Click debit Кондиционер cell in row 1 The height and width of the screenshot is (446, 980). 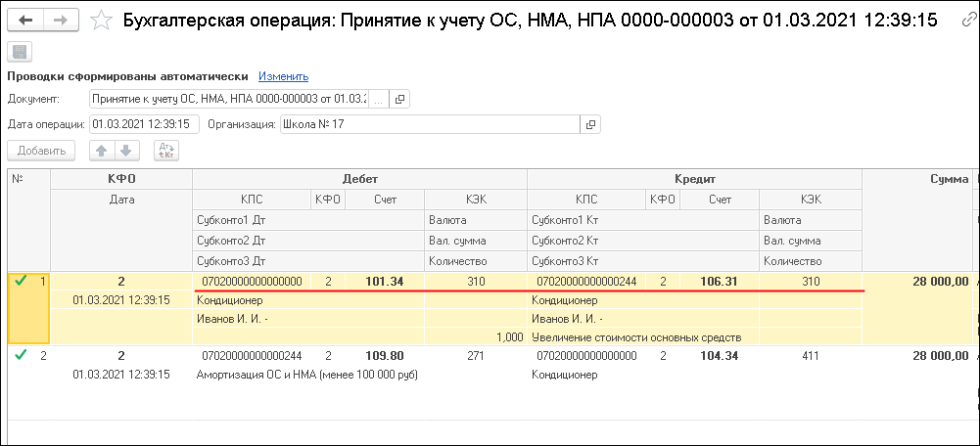point(308,300)
